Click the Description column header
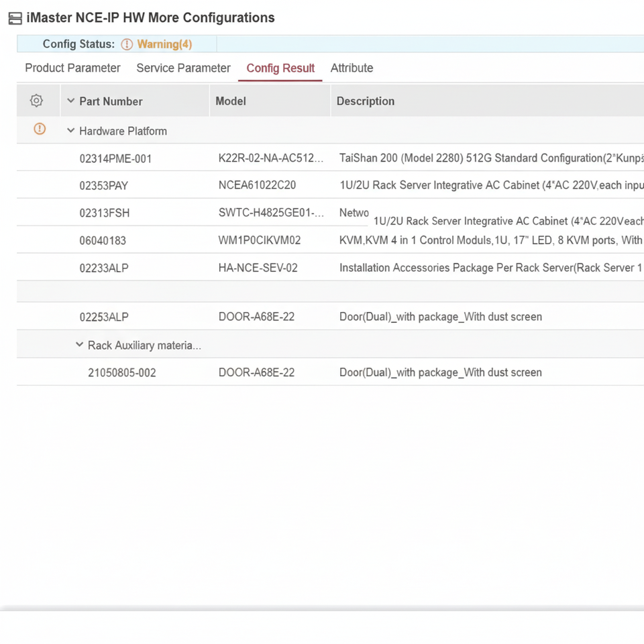Screen dimensions: 644x644 pos(366,101)
